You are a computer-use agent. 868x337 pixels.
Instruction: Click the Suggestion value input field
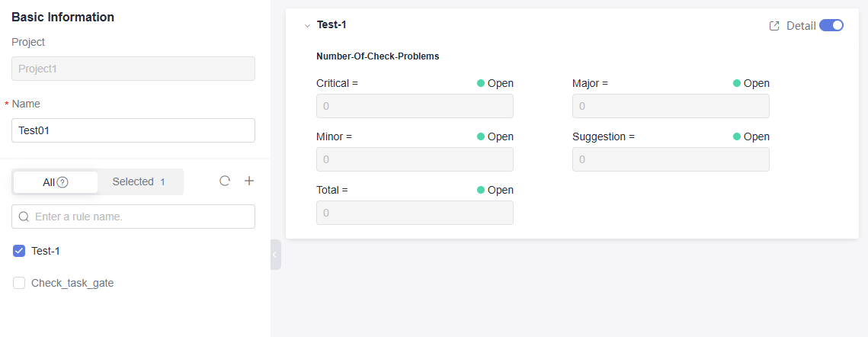pos(671,159)
